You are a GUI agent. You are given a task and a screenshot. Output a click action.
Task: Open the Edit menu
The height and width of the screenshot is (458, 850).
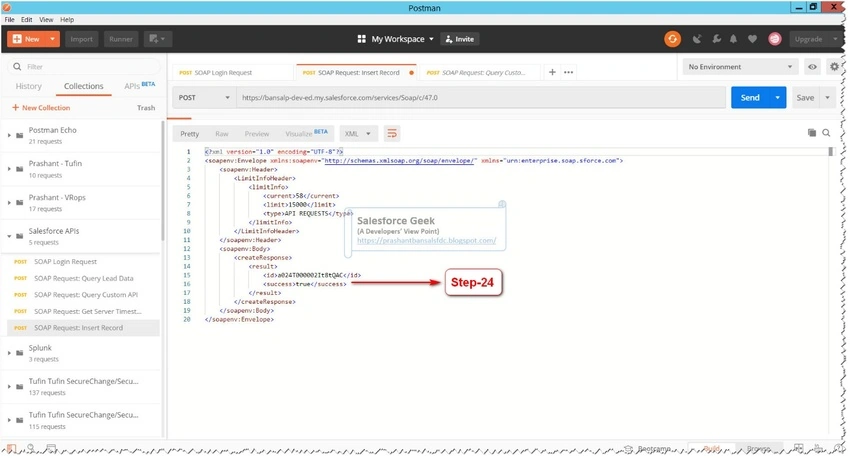pos(27,20)
